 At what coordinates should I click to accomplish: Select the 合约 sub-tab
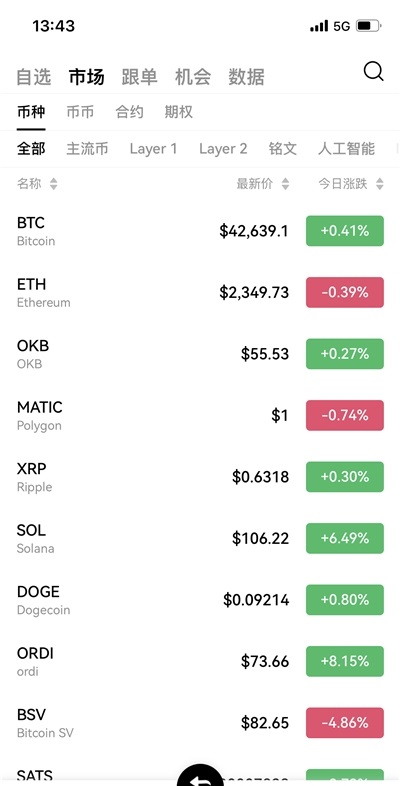[x=129, y=112]
